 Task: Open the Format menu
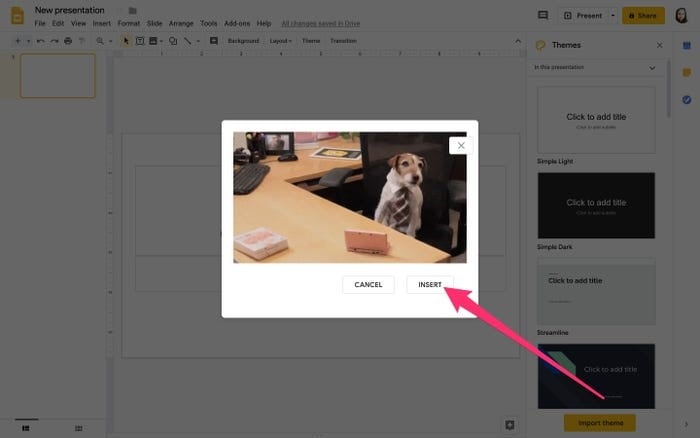pos(129,23)
